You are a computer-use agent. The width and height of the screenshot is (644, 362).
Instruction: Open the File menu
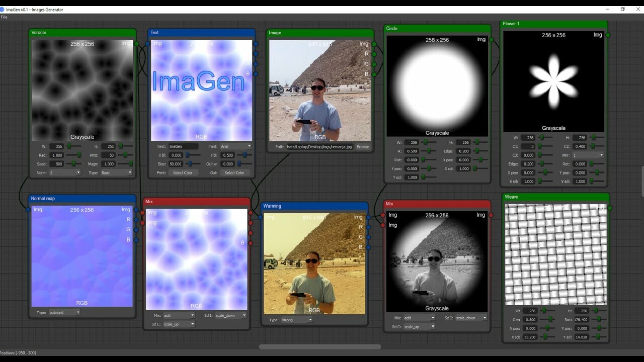point(4,16)
